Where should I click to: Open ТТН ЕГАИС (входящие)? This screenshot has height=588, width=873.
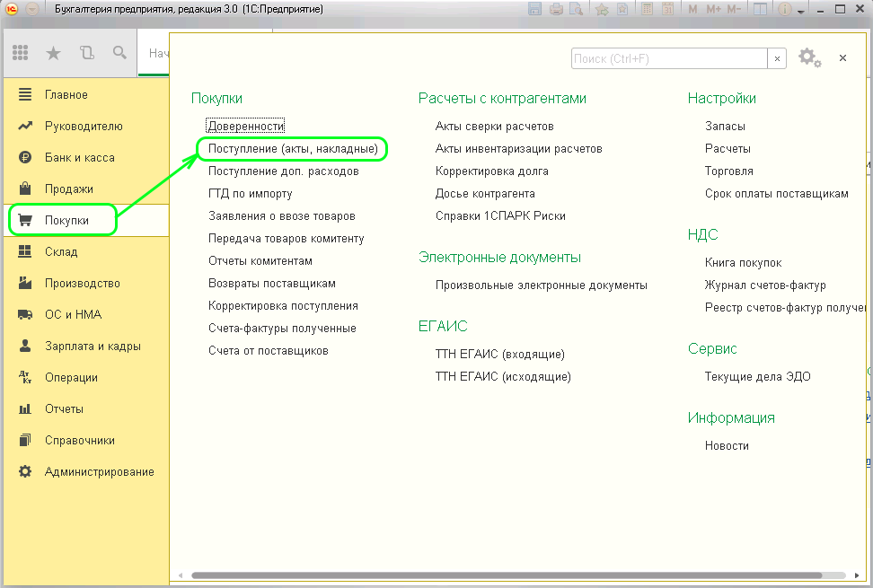(x=500, y=354)
